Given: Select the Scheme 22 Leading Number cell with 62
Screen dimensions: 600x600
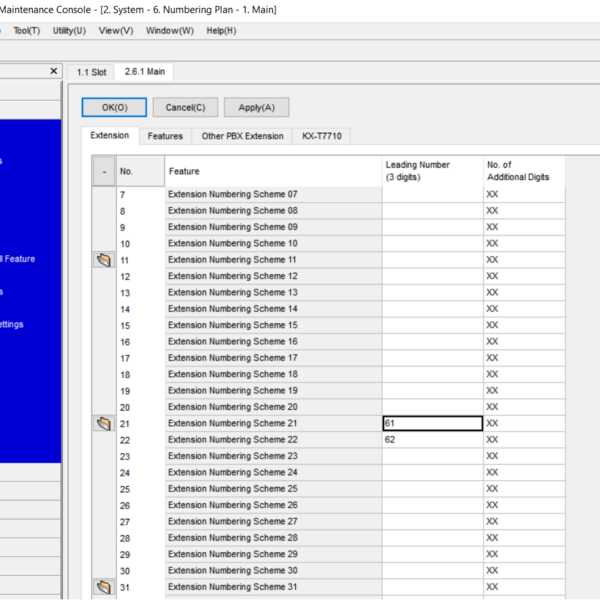Looking at the screenshot, I should coord(431,440).
